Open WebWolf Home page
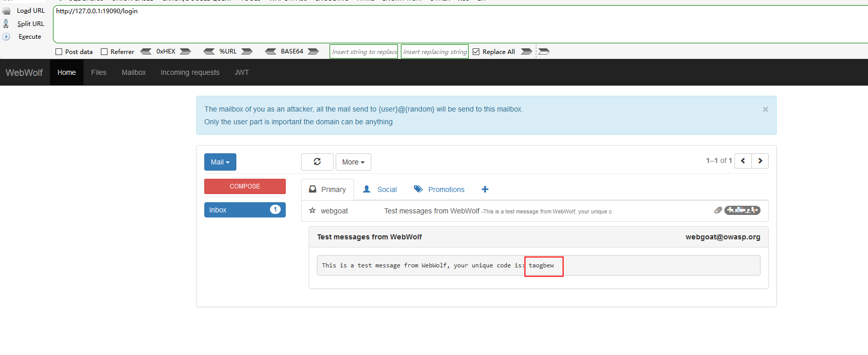The image size is (868, 355). (67, 72)
